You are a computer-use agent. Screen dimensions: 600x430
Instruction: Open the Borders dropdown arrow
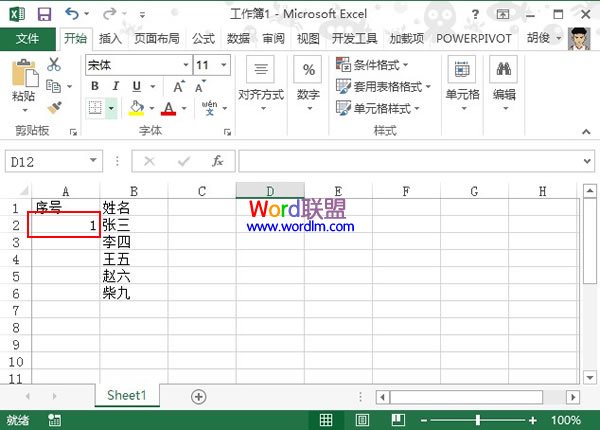click(x=111, y=108)
